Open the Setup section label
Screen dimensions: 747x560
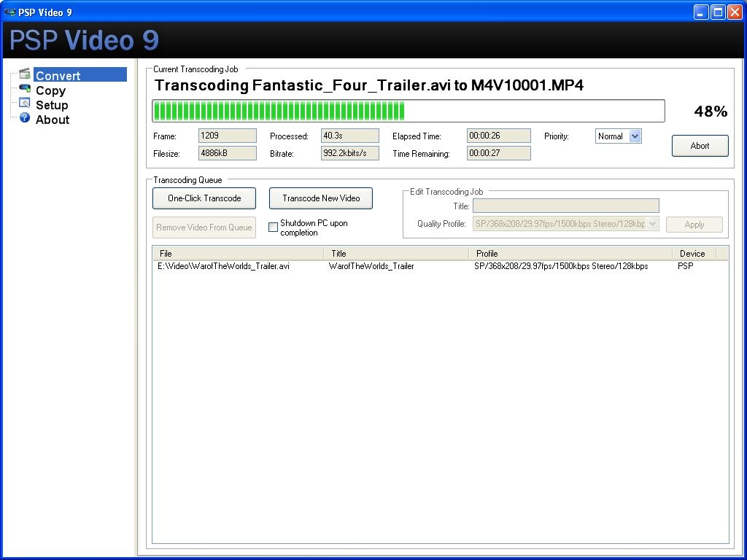click(x=52, y=105)
